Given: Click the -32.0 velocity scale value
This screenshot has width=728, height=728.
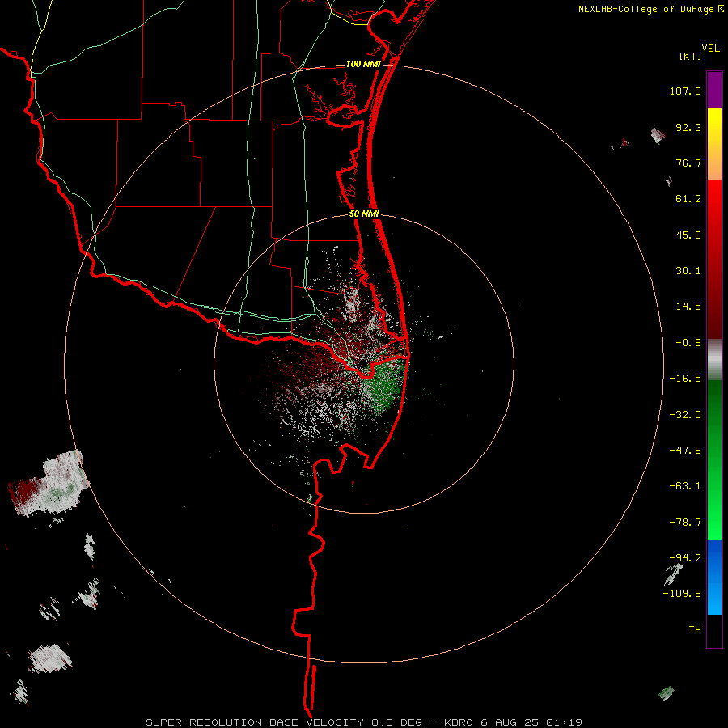Looking at the screenshot, I should pos(685,415).
